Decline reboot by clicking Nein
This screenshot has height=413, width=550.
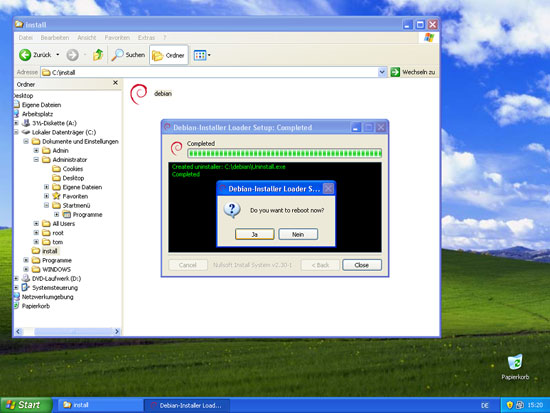point(298,234)
